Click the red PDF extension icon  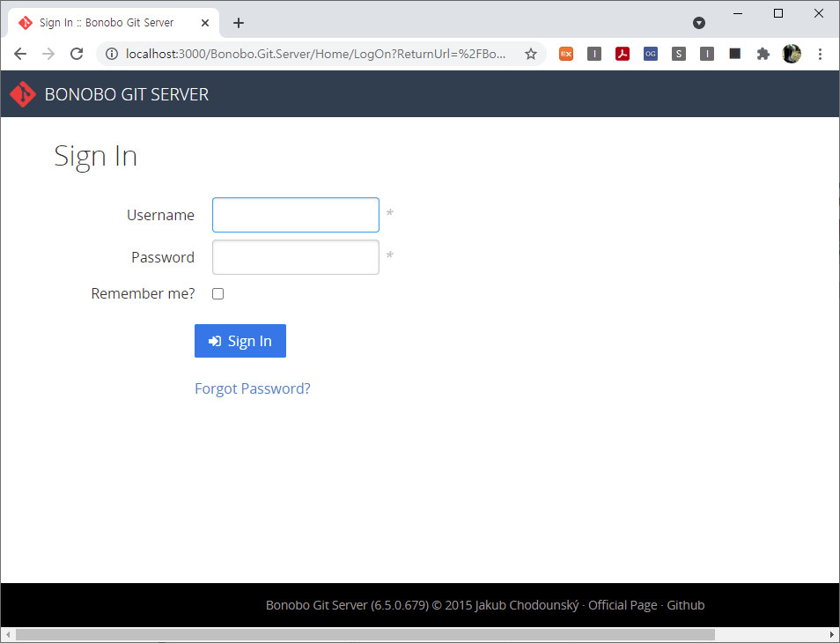coord(623,54)
